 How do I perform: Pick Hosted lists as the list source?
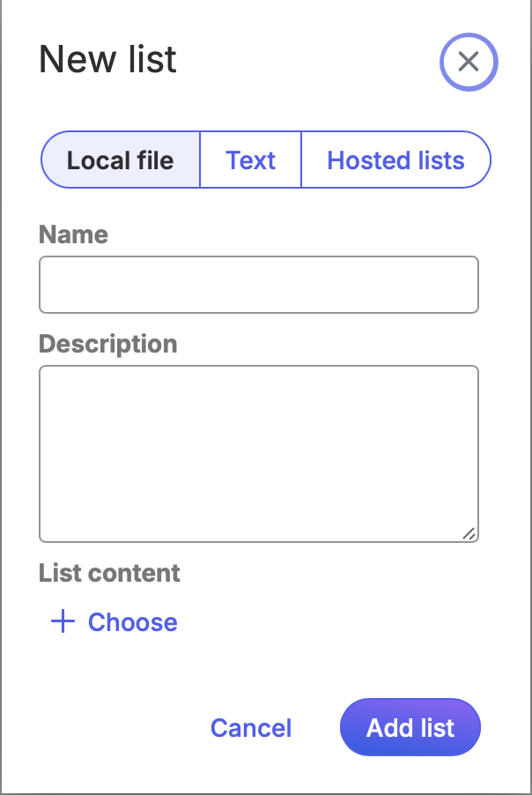pos(395,160)
